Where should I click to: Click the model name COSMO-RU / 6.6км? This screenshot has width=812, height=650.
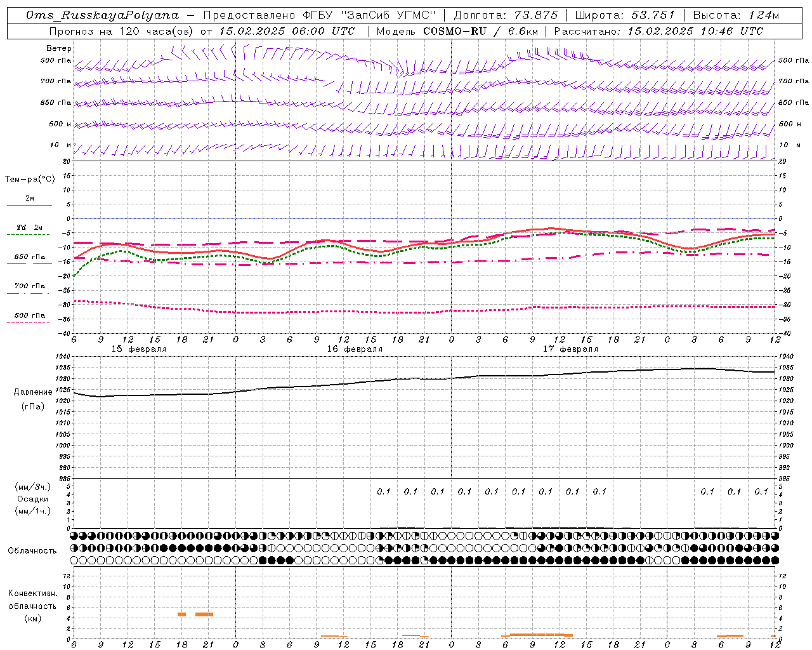coord(481,31)
